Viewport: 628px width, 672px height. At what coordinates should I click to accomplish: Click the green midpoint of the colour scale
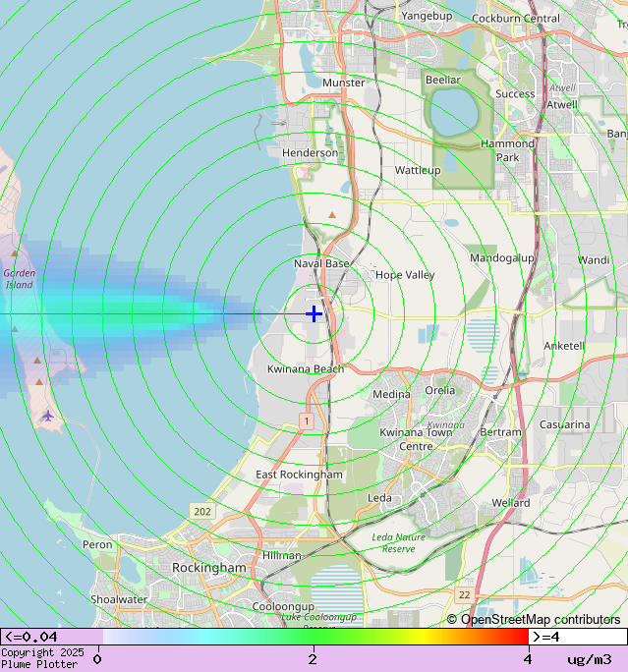(313, 637)
